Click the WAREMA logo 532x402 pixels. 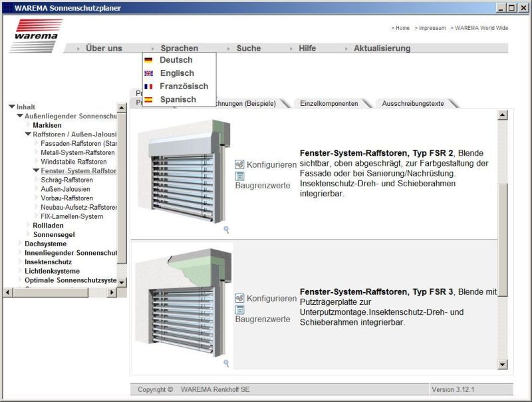[36, 36]
